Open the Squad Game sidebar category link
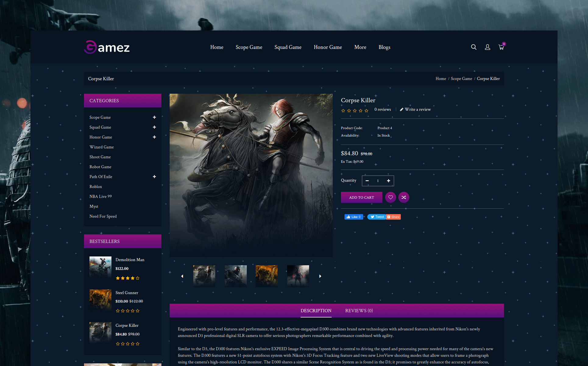 (100, 127)
